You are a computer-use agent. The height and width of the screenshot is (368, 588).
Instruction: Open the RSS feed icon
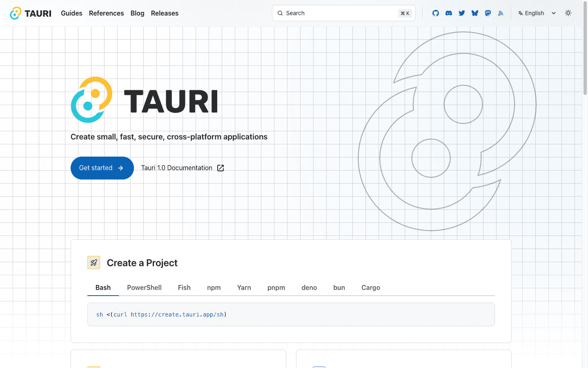coord(501,13)
